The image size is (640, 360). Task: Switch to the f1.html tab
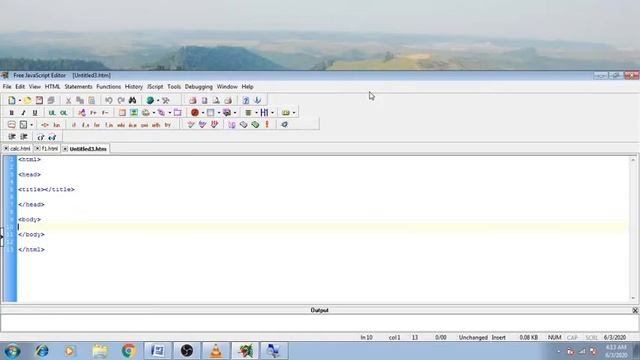click(x=50, y=149)
